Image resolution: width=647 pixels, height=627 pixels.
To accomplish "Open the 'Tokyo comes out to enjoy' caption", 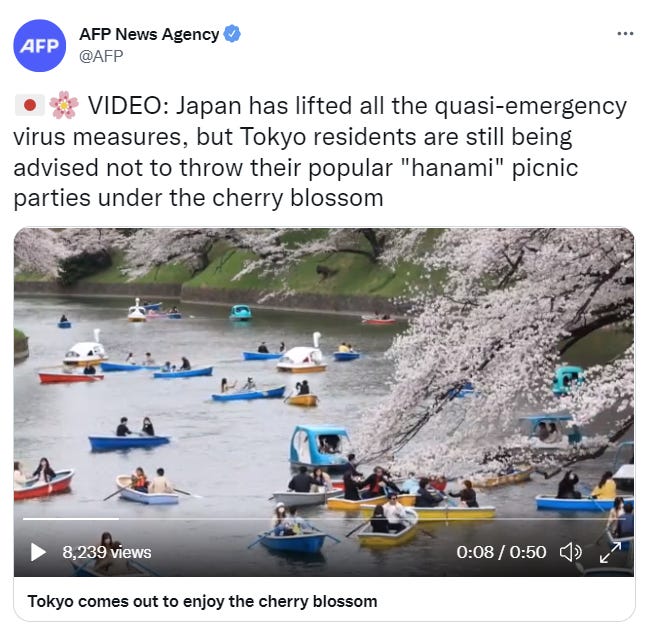I will tap(202, 601).
